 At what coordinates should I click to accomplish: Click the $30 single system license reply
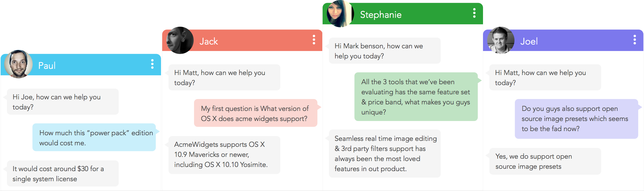click(x=63, y=174)
